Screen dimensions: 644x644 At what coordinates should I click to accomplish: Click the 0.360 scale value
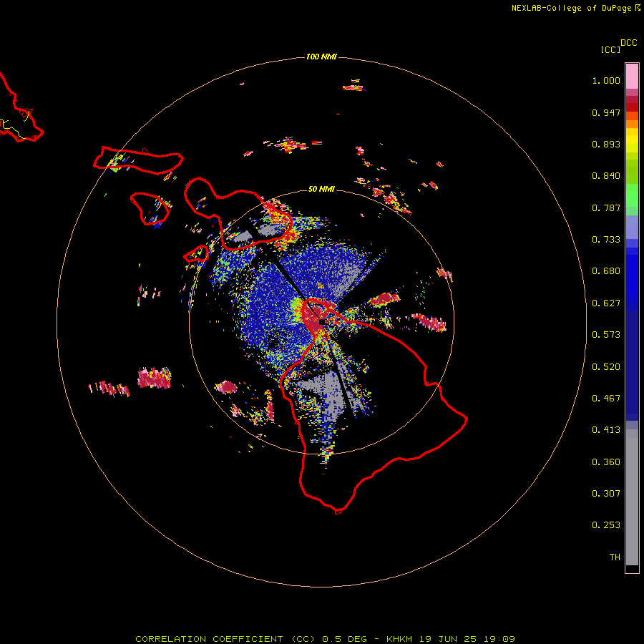click(606, 462)
